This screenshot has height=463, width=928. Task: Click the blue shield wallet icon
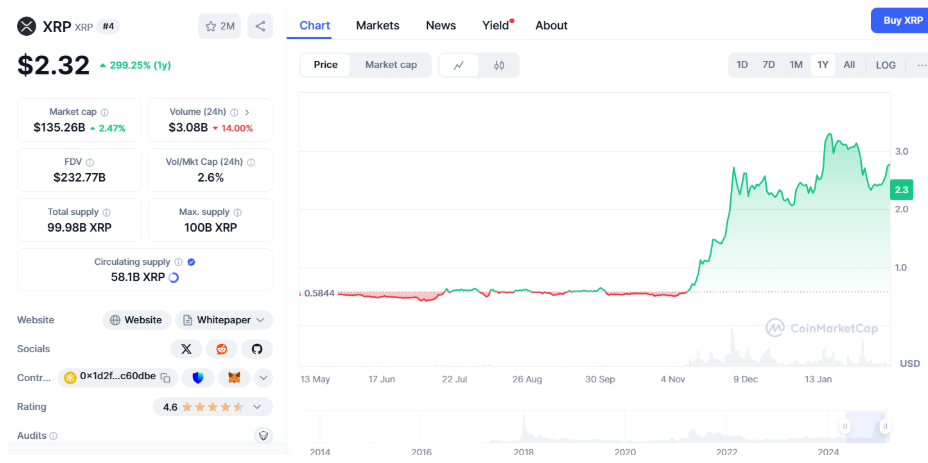pyautogui.click(x=198, y=378)
